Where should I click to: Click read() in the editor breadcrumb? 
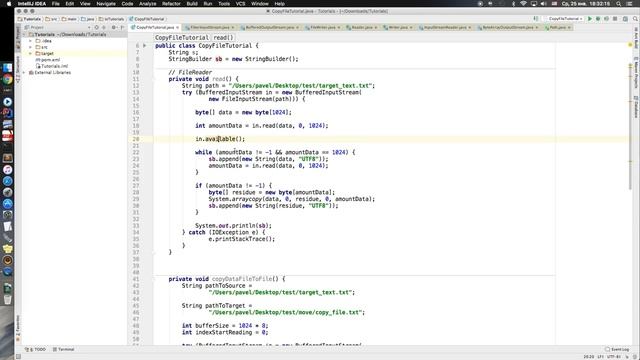point(223,38)
